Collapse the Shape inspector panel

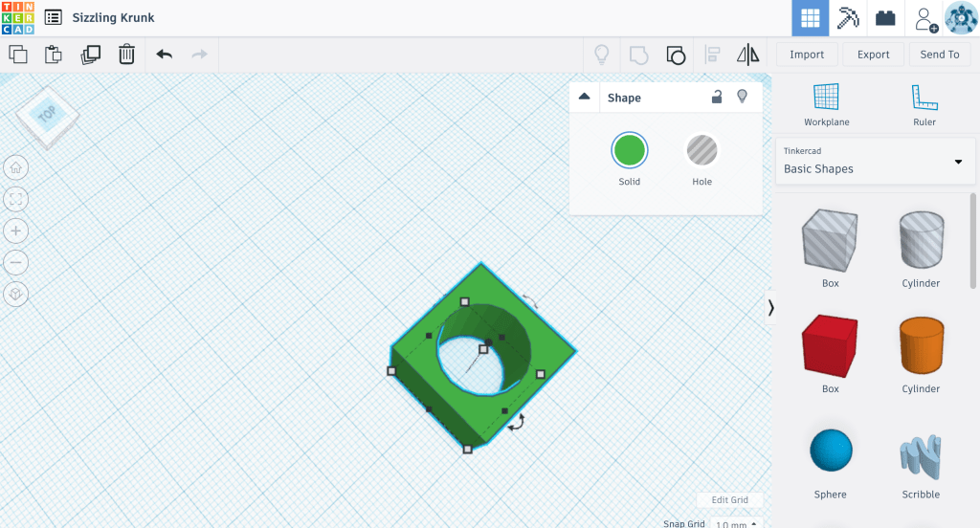(x=585, y=97)
